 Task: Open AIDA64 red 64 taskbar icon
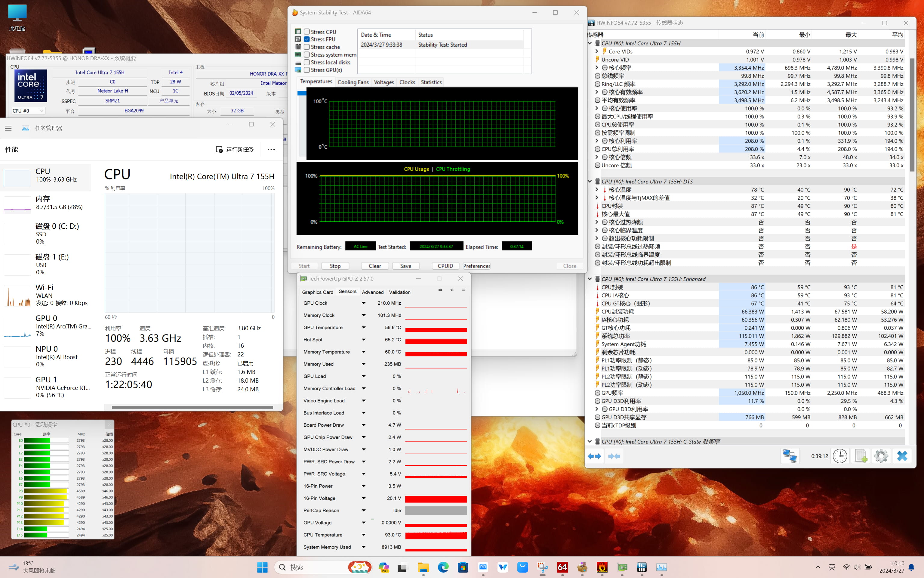(562, 567)
